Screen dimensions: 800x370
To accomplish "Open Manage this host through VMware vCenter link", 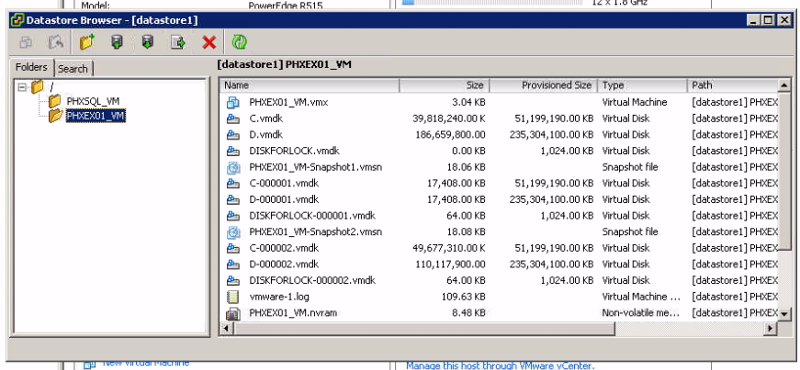I will (x=500, y=365).
